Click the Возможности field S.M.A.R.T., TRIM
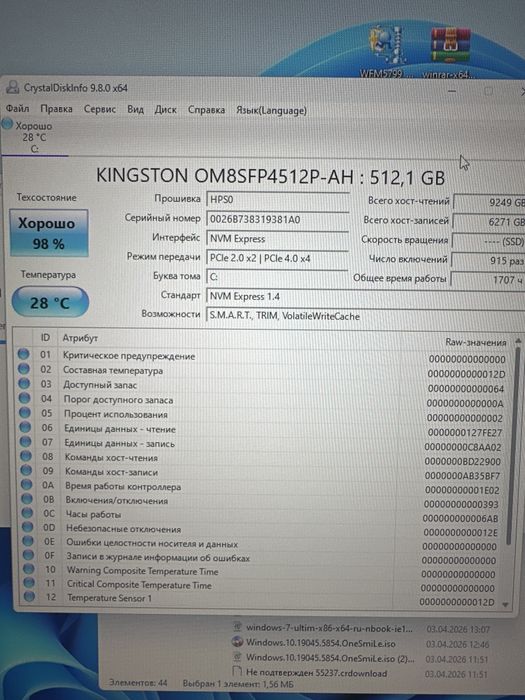Viewport: 525px width, 700px height. [x=365, y=316]
